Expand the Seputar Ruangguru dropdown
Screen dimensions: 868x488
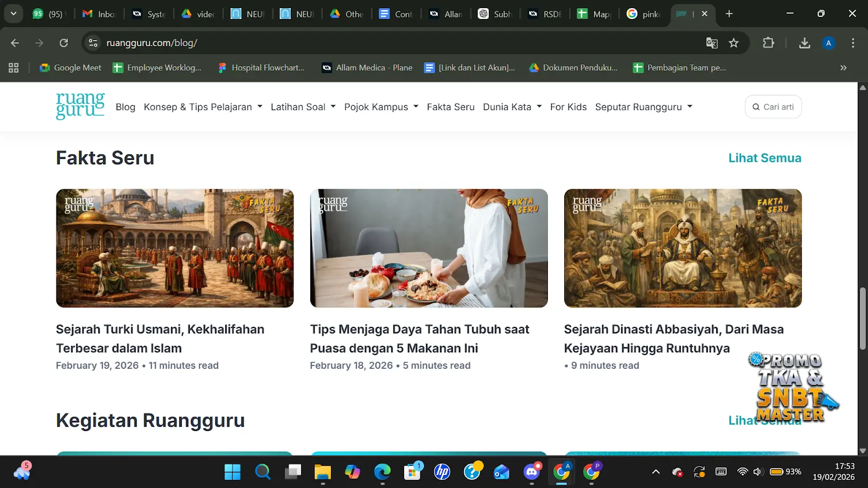[644, 107]
